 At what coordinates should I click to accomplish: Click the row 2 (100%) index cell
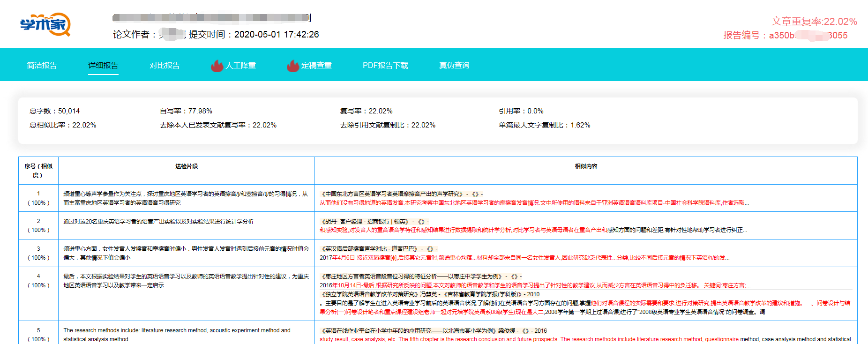[38, 225]
